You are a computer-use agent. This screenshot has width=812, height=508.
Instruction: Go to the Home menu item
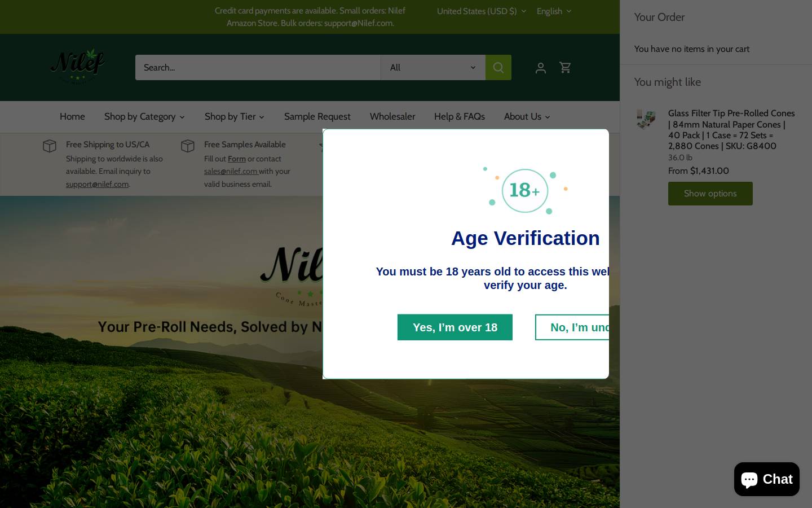click(x=72, y=117)
